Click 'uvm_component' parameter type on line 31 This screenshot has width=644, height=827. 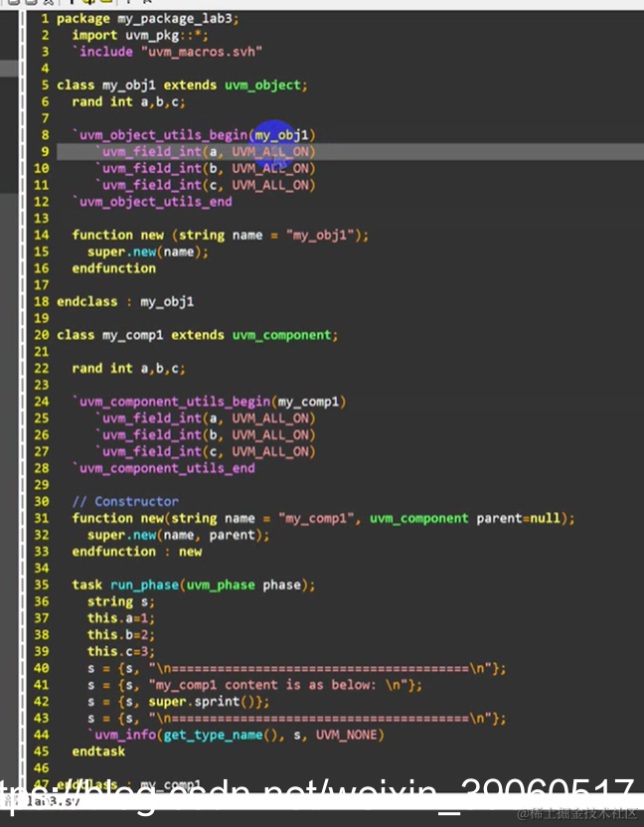pyautogui.click(x=418, y=519)
